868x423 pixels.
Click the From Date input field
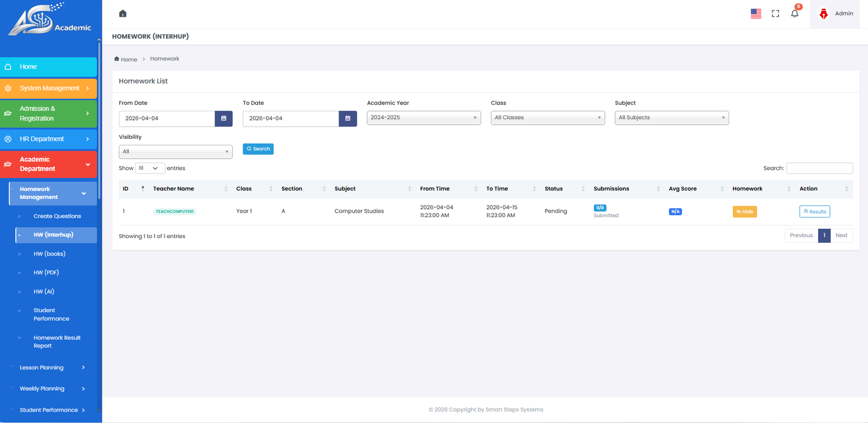point(167,118)
